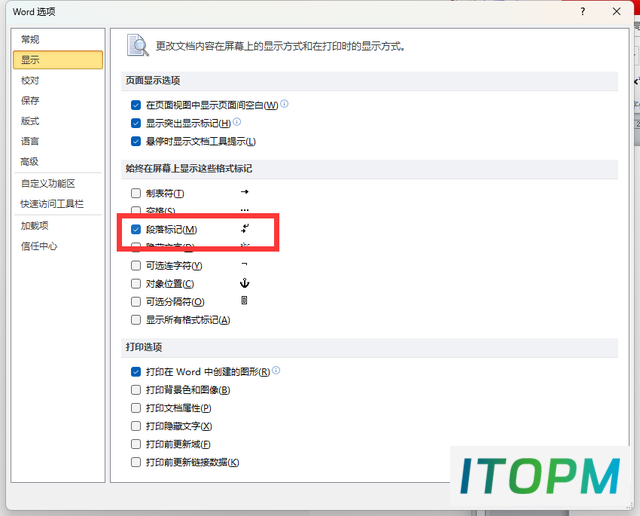Screen dimensions: 640x516
Task: Enable 打印前更新链接数据(K) checkbox
Action: [x=136, y=462]
